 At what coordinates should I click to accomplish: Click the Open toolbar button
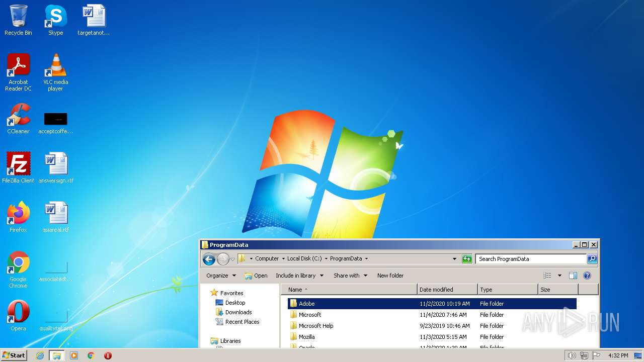[256, 276]
